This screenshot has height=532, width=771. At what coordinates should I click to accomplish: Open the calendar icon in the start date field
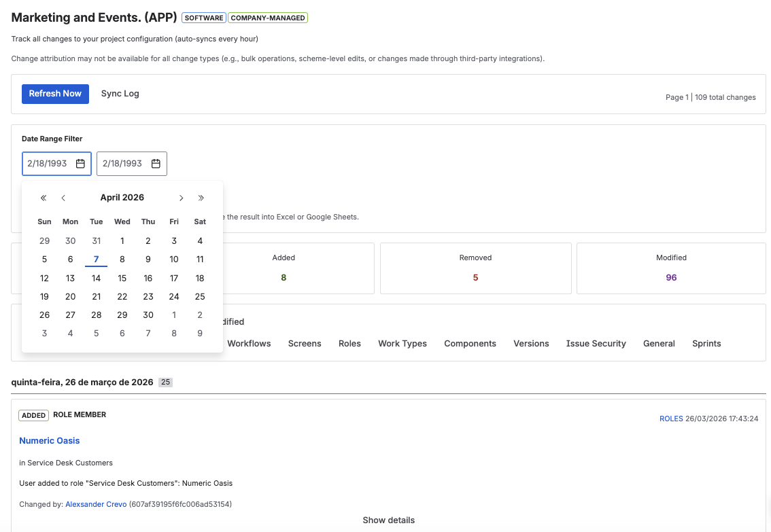[x=80, y=164]
